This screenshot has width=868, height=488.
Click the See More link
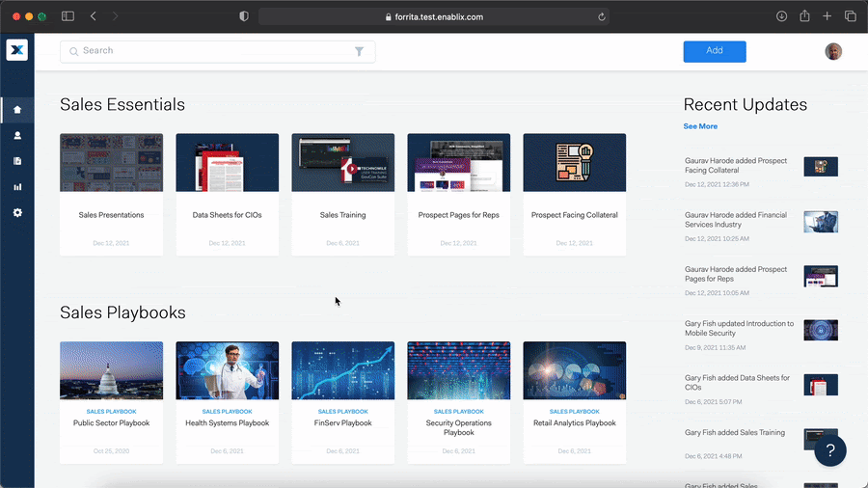click(x=700, y=126)
